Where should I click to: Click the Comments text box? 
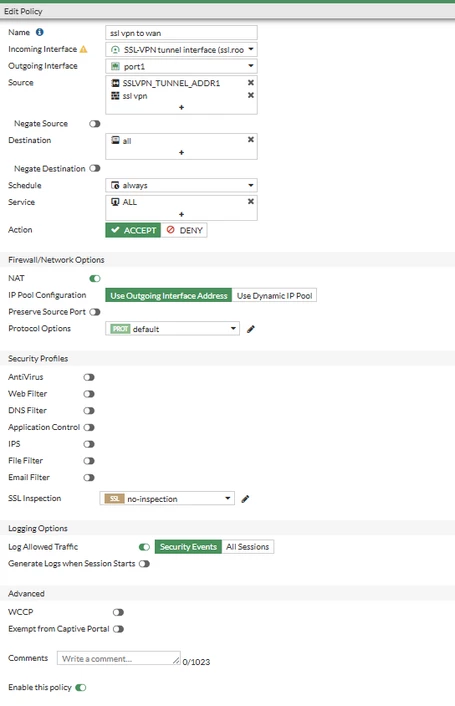coord(119,658)
